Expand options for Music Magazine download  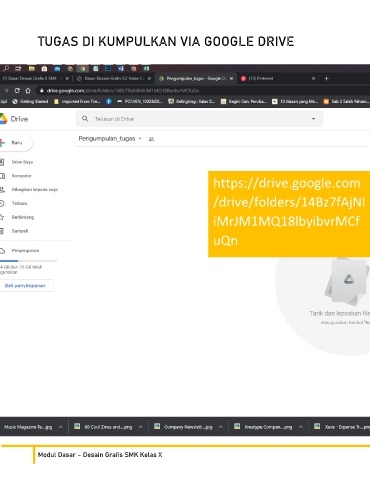(61, 427)
